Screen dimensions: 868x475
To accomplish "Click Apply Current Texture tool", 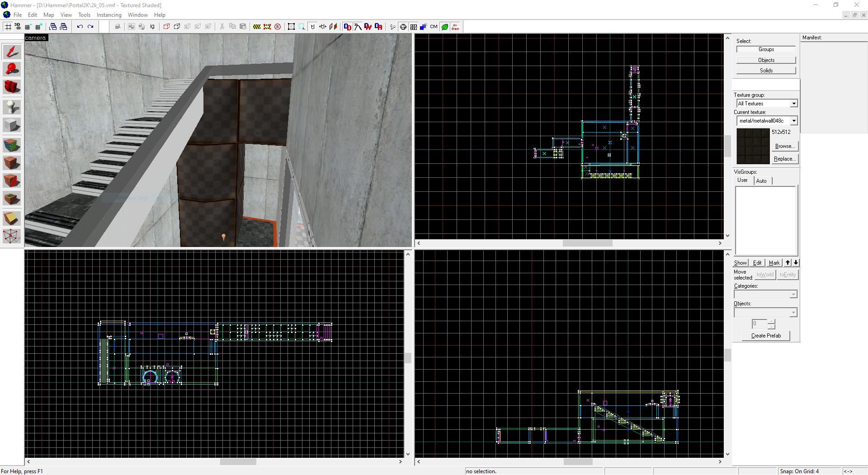I will click(12, 163).
